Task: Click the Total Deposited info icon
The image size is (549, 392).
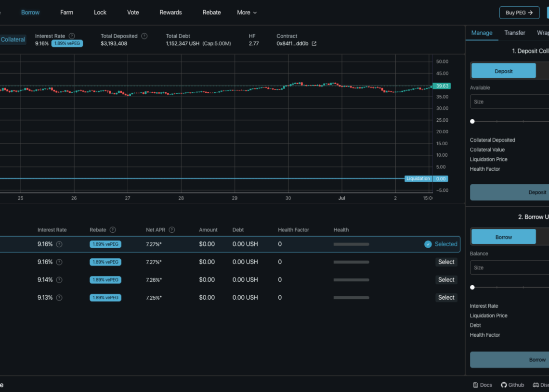Action: [144, 36]
